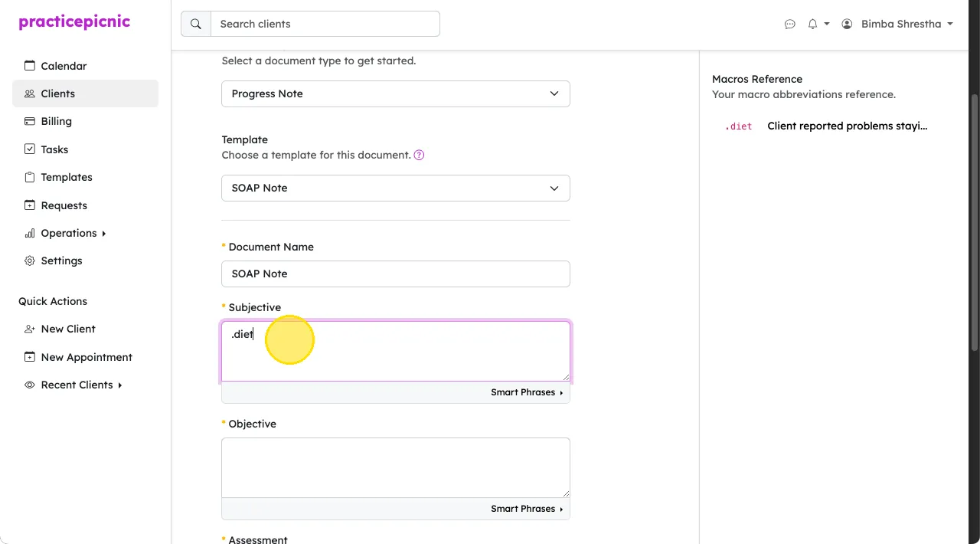Open Requests in sidebar
The height and width of the screenshot is (544, 980).
85,205
